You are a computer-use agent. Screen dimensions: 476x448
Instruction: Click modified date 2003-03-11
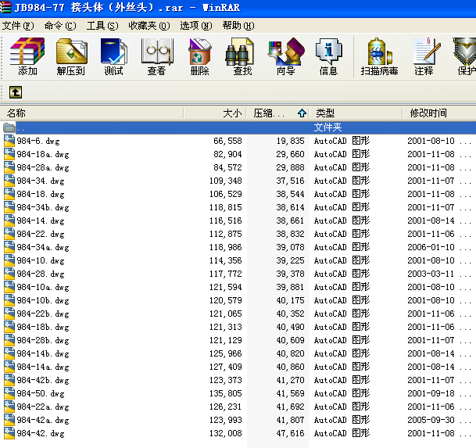click(431, 274)
